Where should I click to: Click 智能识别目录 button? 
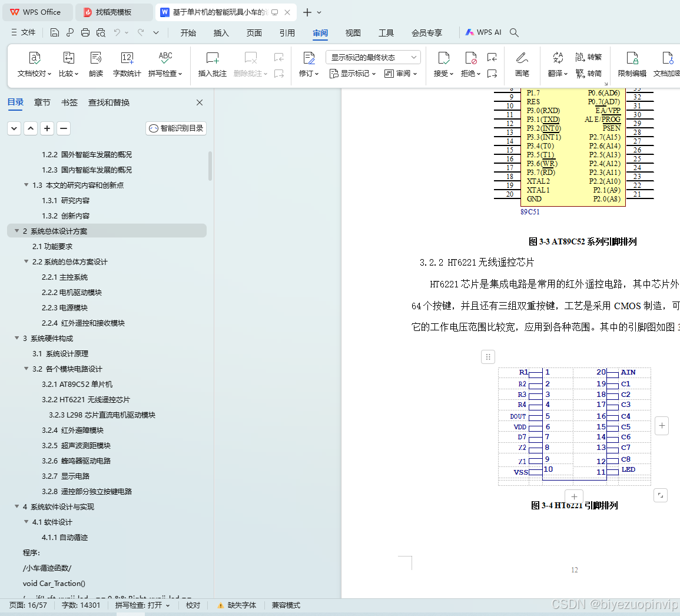(x=176, y=128)
